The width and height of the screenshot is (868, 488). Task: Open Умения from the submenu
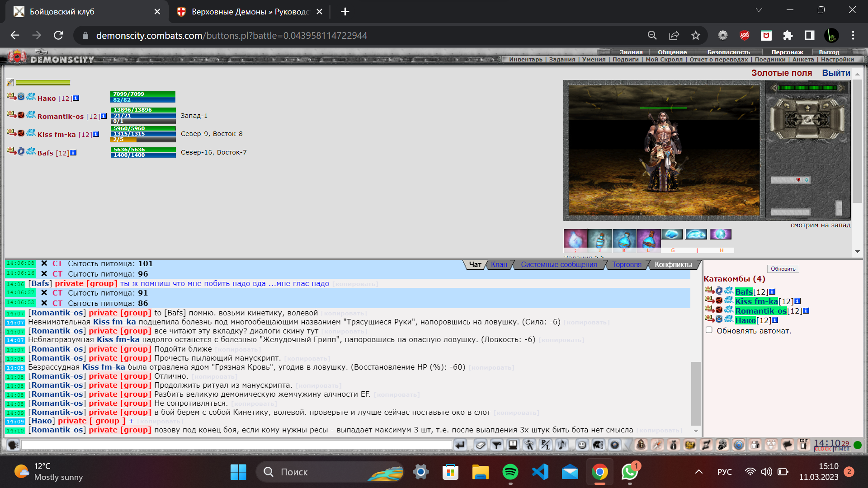tap(594, 60)
